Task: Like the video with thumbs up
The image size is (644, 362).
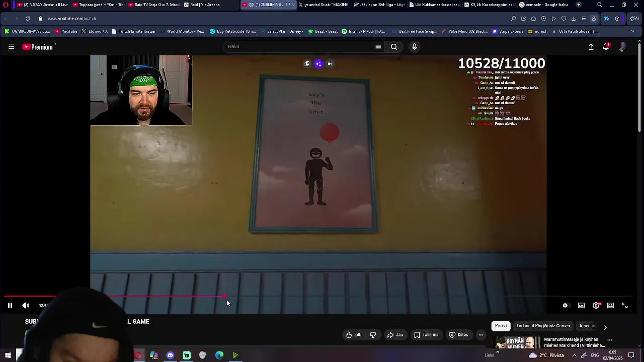Action: click(354, 335)
